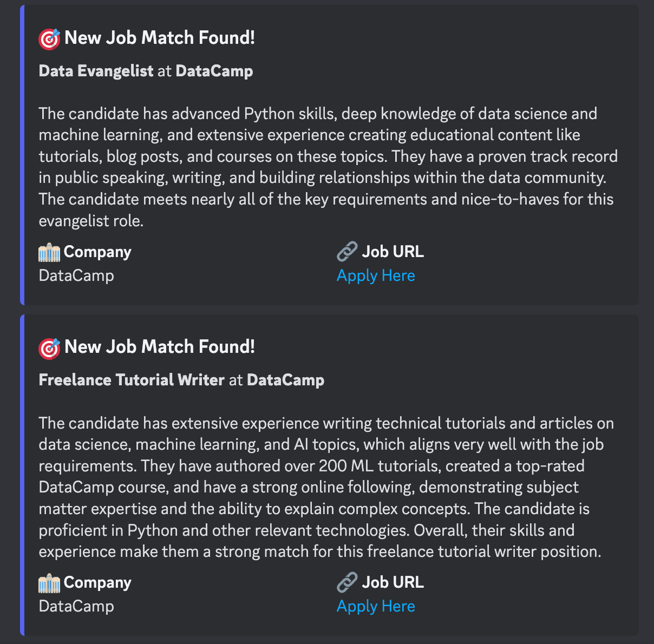Click 'Data Evangelist at DataCamp' title
Screen dimensions: 654x644
point(146,71)
